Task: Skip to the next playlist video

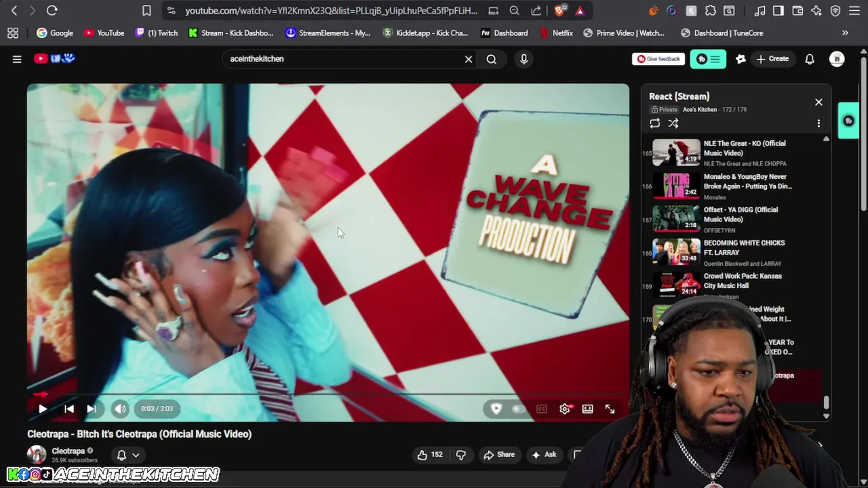Action: coord(91,409)
